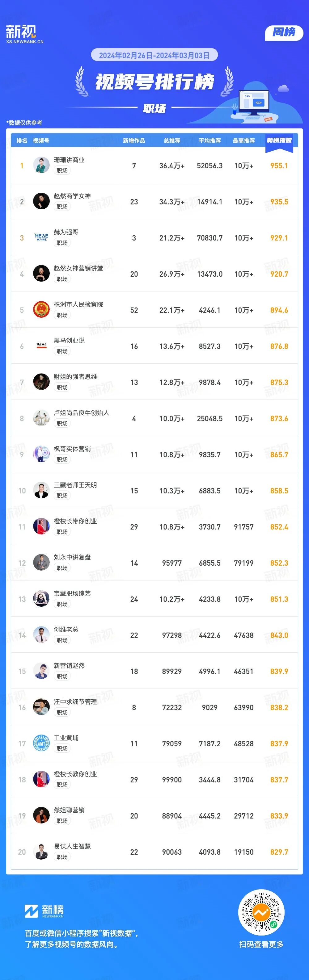Click the 黑马创业说 logo avatar

click(x=41, y=346)
